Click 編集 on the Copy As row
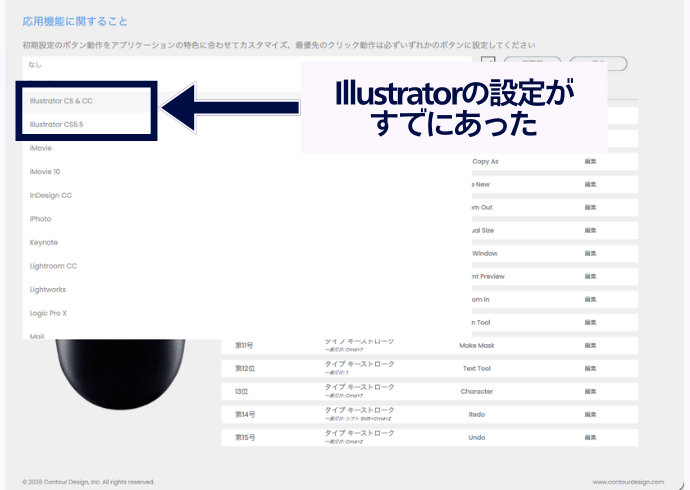The image size is (690, 490). (x=591, y=161)
